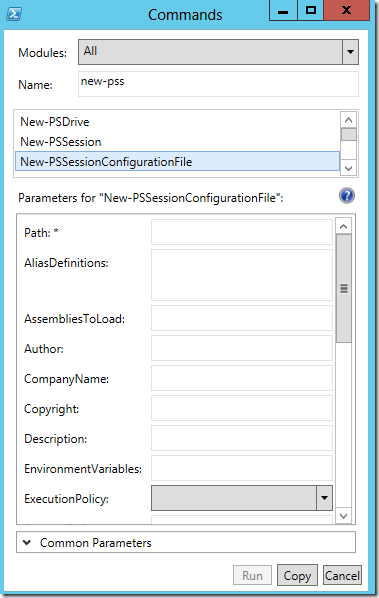Select New-PSDrive in command list

[177, 122]
